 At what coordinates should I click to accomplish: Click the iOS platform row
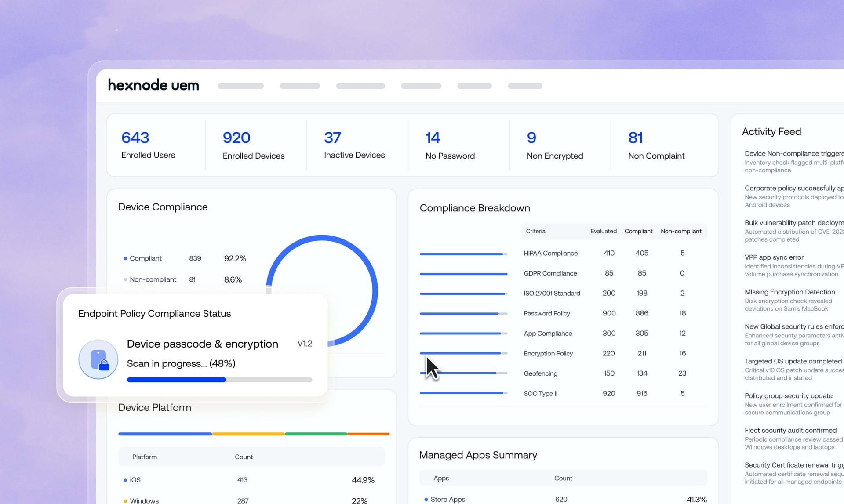[x=251, y=480]
